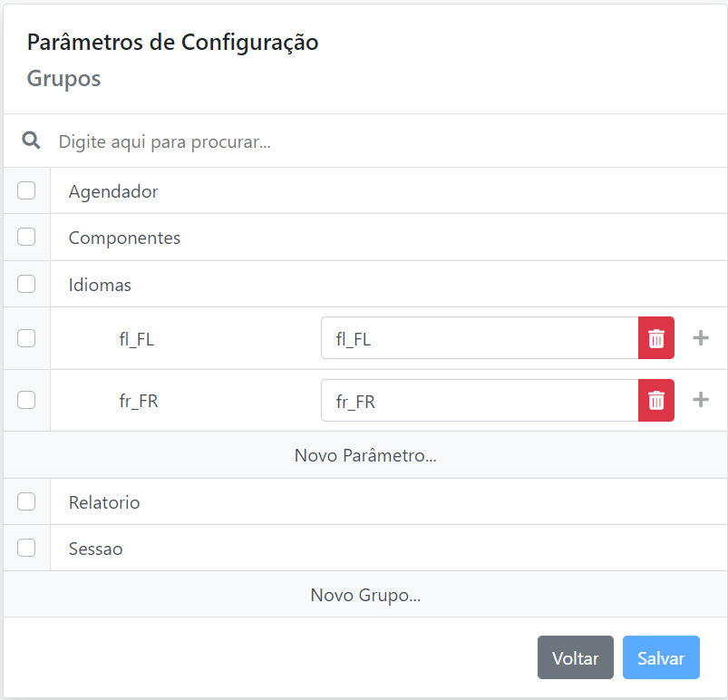The image size is (728, 700).
Task: Toggle the fl_FL parameter checkbox
Action: click(26, 338)
